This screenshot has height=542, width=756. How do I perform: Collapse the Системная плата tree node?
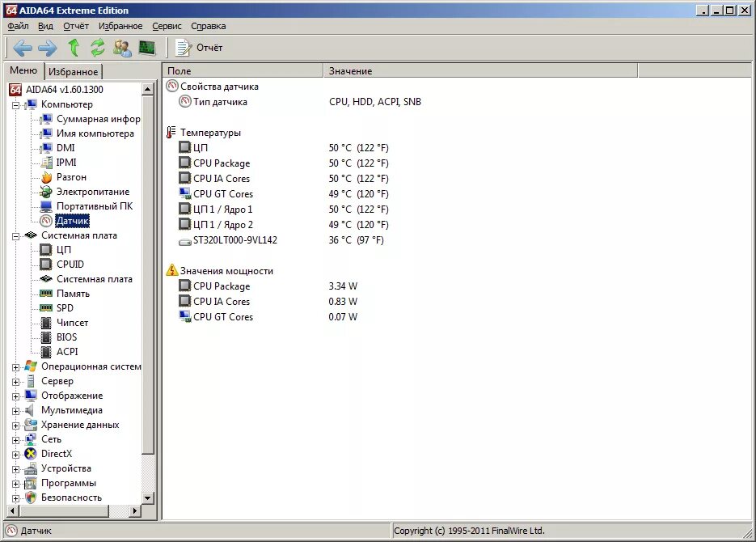click(x=16, y=236)
